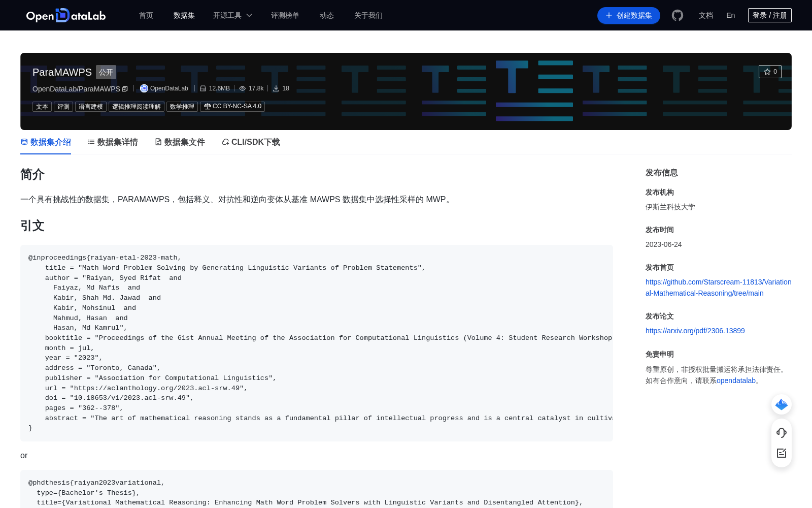Open the arxiv.org/pdf/2306.13899 paper link

(x=695, y=331)
